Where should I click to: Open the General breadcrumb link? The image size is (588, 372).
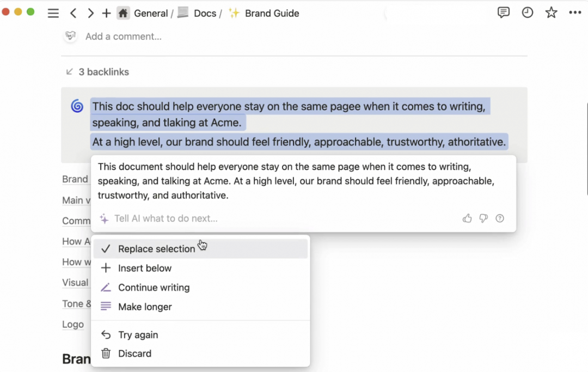pyautogui.click(x=150, y=14)
